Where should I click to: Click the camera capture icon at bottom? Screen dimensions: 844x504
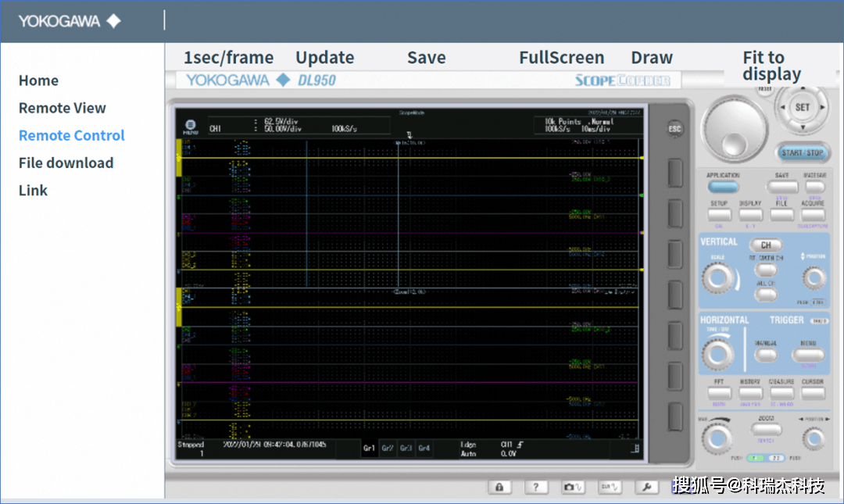[573, 487]
